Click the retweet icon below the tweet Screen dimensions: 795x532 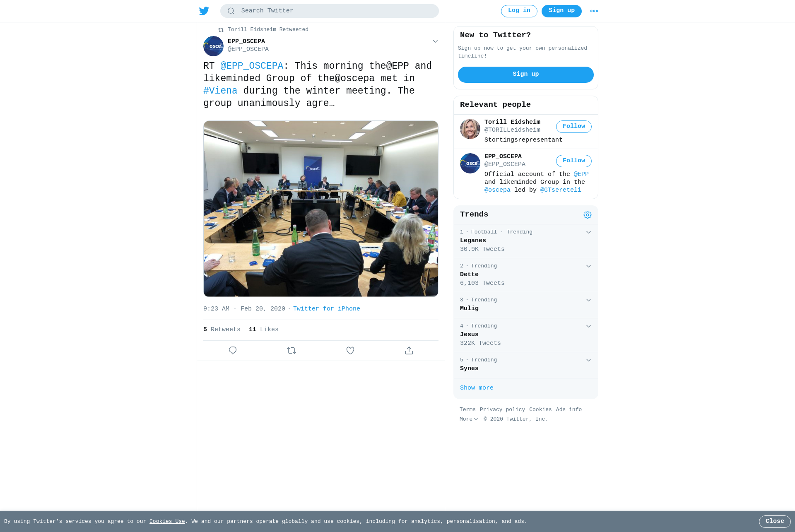[x=291, y=351]
